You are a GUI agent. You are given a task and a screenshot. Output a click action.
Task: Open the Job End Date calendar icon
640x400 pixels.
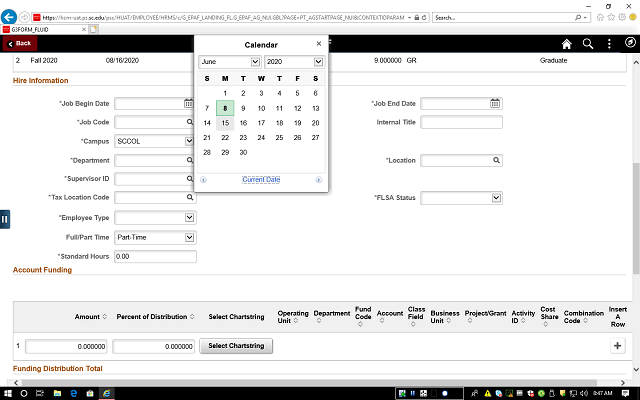pos(495,104)
